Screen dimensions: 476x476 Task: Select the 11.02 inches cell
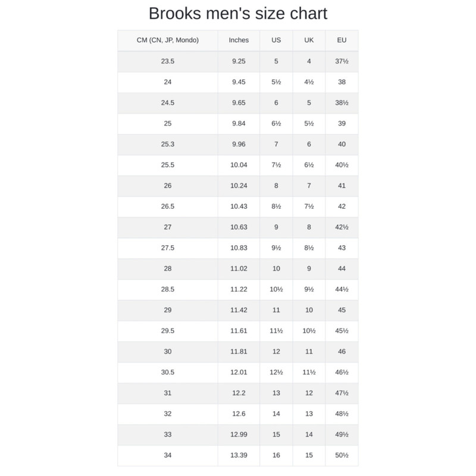[x=239, y=269]
